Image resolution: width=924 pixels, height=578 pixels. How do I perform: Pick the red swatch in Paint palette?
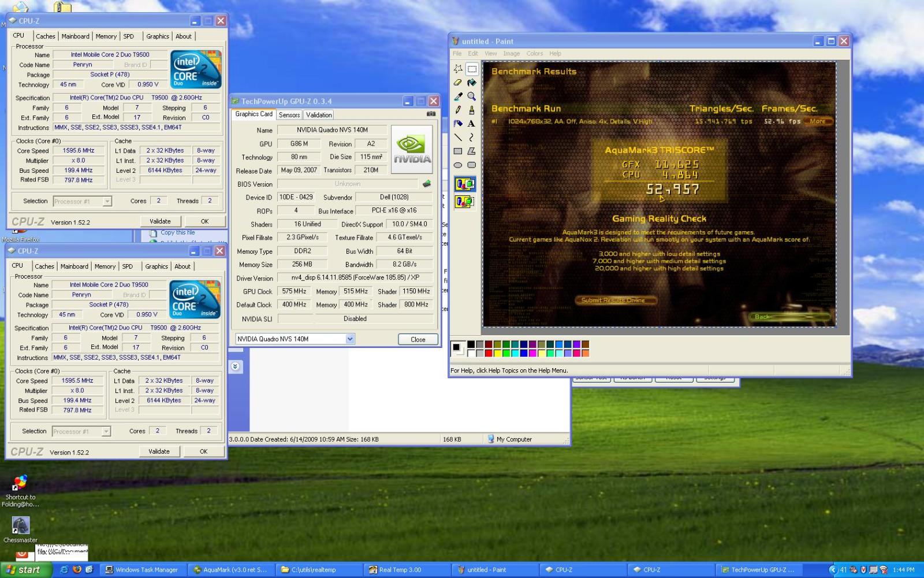pyautogui.click(x=489, y=353)
